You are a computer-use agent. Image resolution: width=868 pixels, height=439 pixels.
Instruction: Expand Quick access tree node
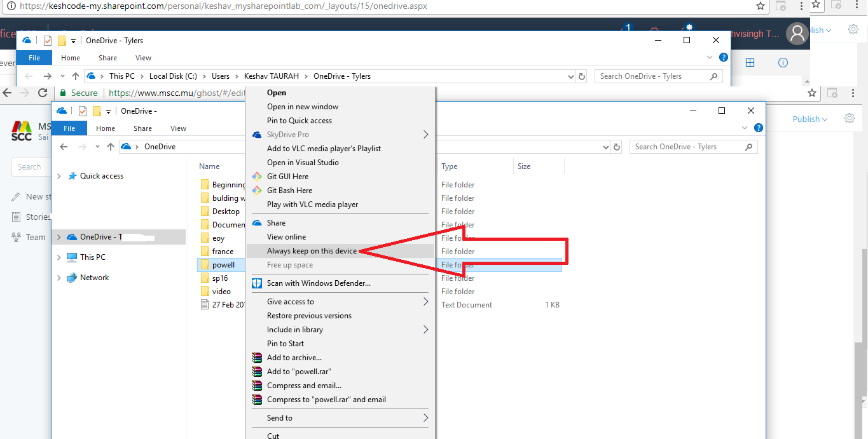[59, 176]
